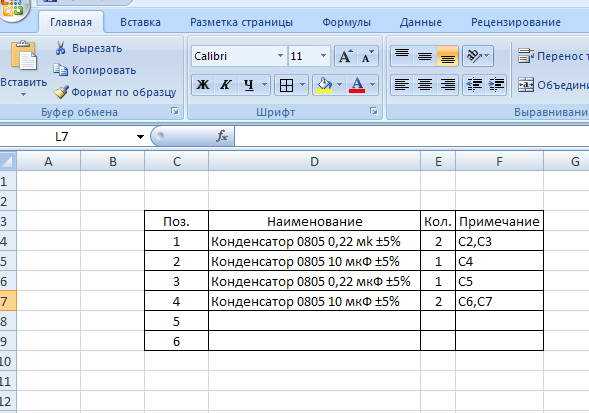The width and height of the screenshot is (589, 413).
Task: Open Рецензирование ribbon tab
Action: click(516, 23)
